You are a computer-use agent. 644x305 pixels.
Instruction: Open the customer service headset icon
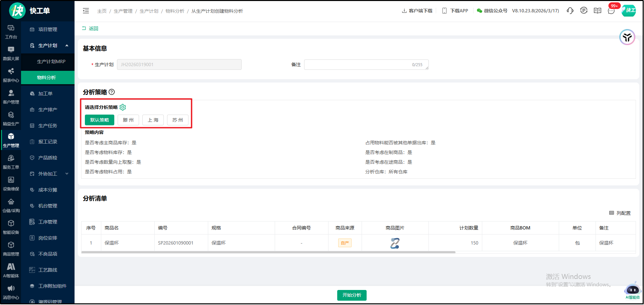pyautogui.click(x=570, y=11)
